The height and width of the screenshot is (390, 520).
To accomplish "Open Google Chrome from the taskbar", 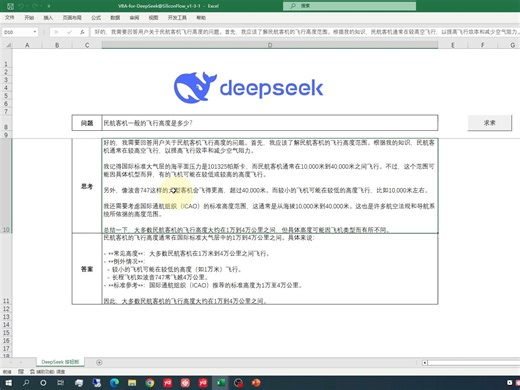I will 150,383.
